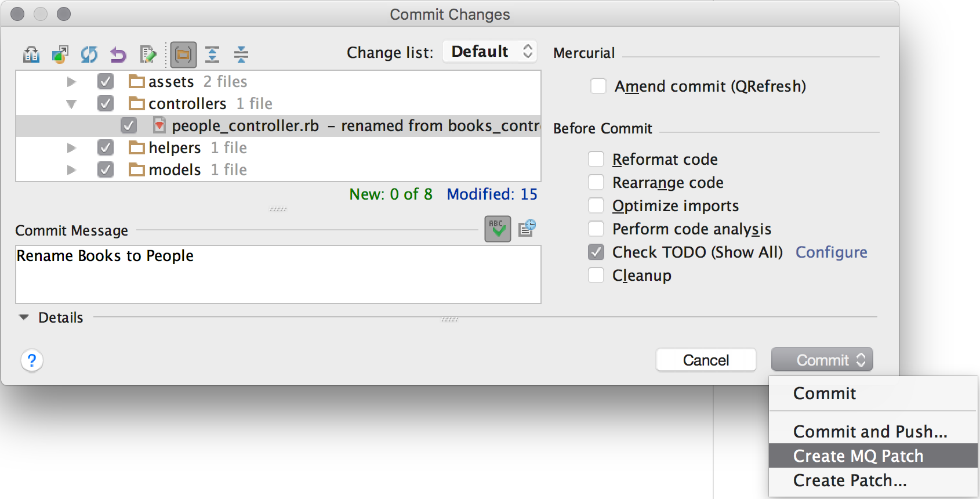
Task: Open the Change list Default dropdown
Action: point(490,51)
